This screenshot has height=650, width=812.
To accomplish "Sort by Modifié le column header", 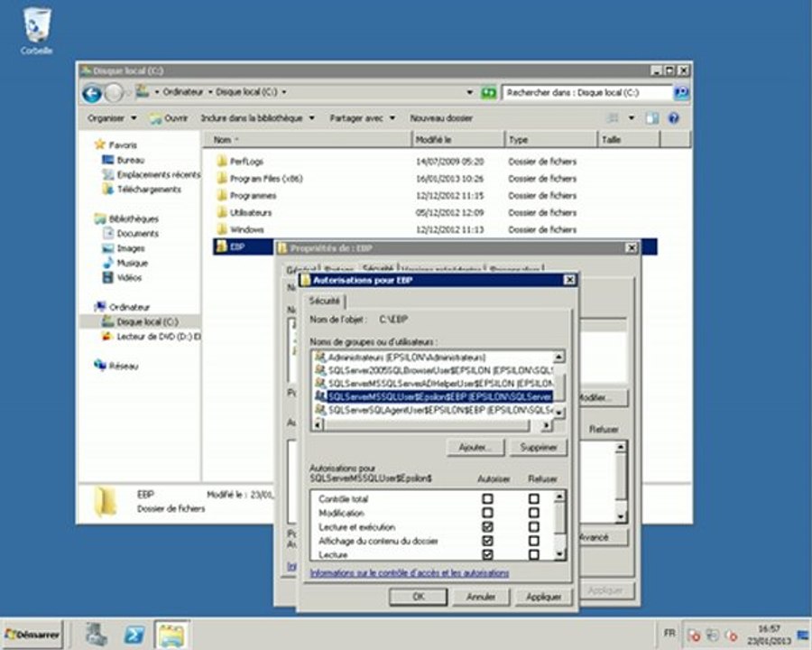I will 459,139.
